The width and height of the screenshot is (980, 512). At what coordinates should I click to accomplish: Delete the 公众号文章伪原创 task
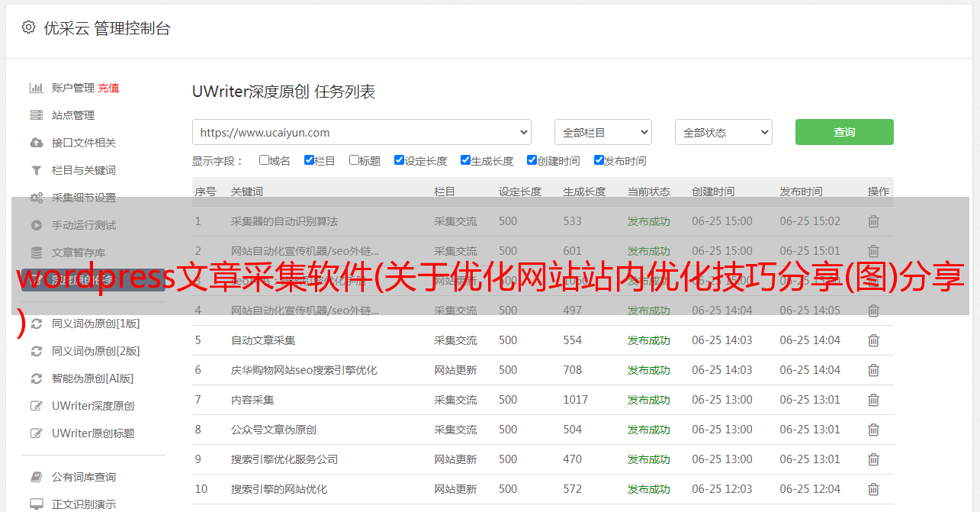click(874, 430)
